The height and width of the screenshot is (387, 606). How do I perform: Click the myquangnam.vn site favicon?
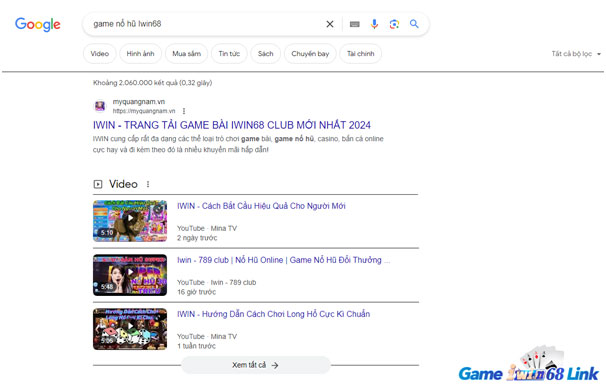100,106
